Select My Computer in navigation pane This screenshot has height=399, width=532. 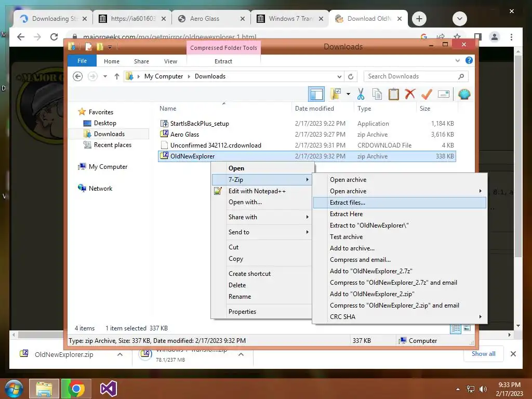(108, 167)
